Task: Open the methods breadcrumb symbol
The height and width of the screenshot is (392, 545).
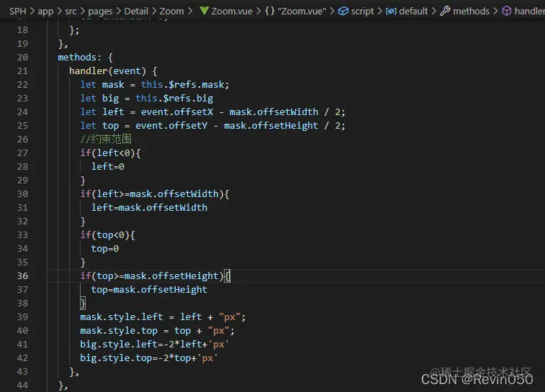Action: pos(471,11)
